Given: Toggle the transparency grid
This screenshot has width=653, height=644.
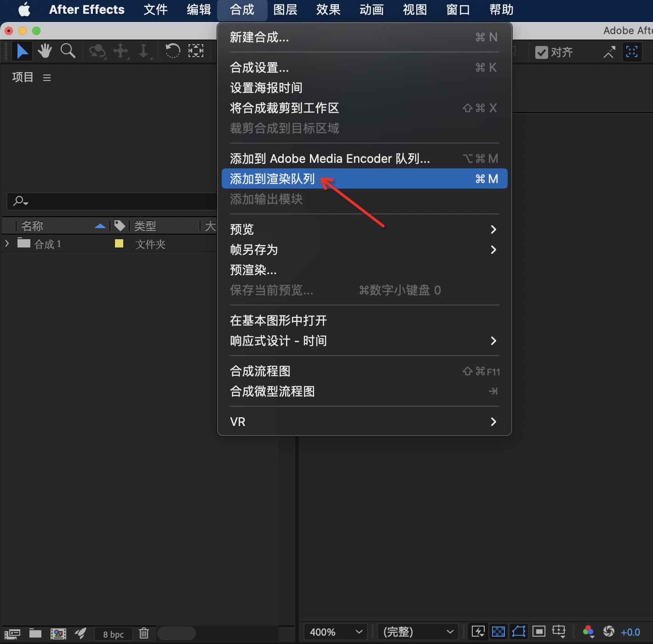Looking at the screenshot, I should (498, 631).
